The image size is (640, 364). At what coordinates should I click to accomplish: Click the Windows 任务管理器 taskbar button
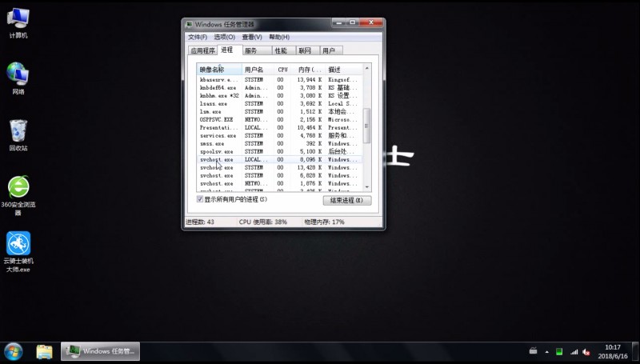click(x=101, y=351)
